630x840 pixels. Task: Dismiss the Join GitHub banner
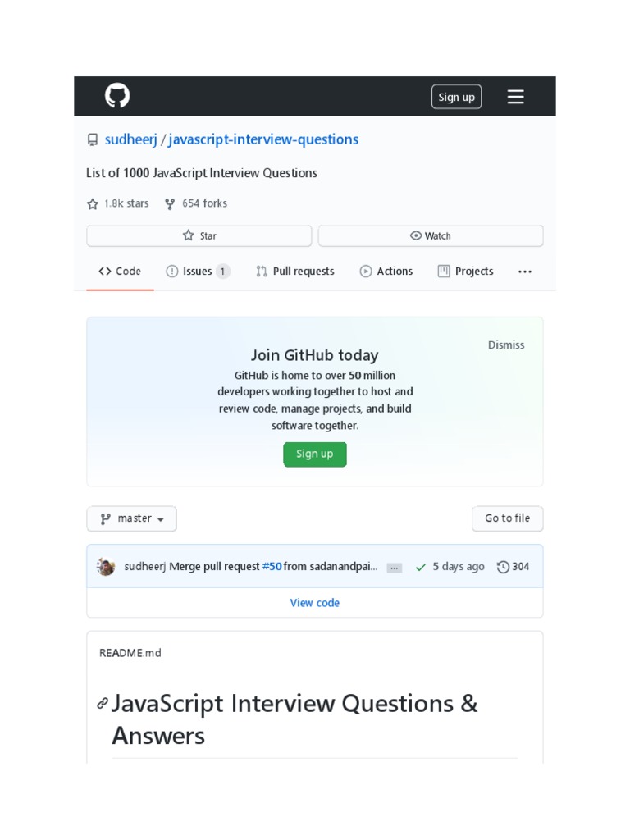point(506,345)
